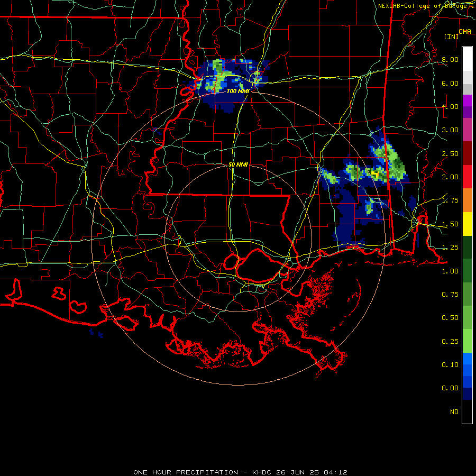
Task: Click the yellow peak rainfall pixel in eastern storm
Action: 376,174
